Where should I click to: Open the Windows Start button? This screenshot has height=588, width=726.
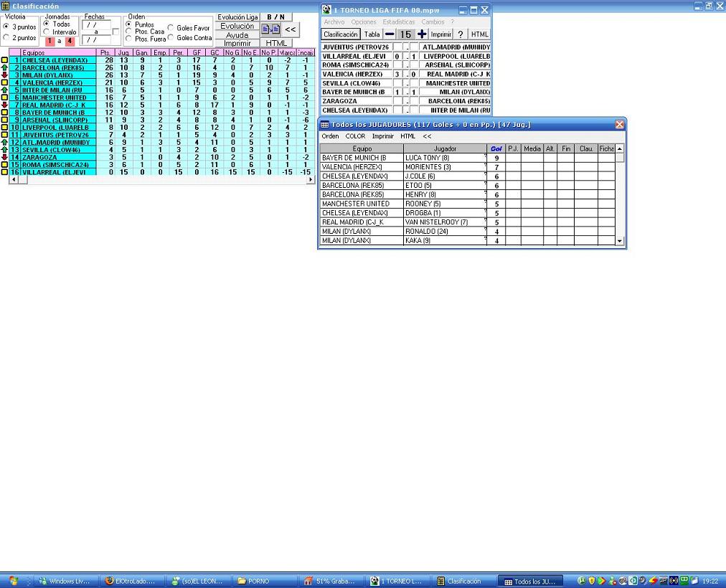tap(14, 581)
